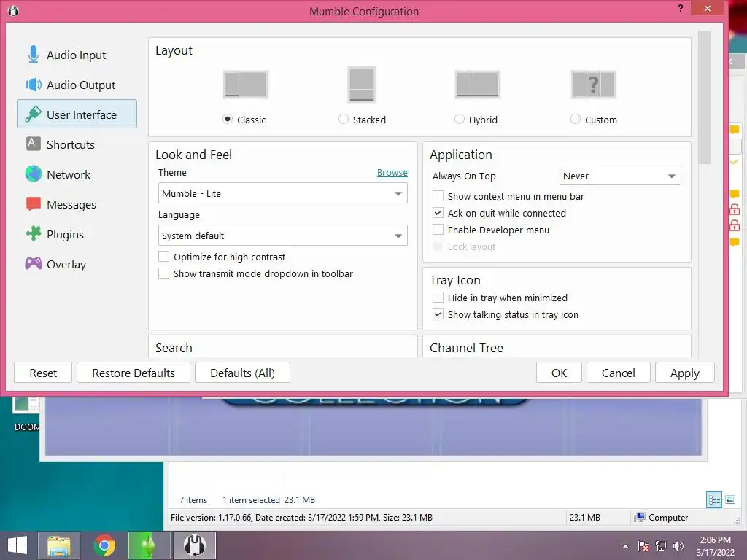Switch to Mumble taskbar icon

coord(195,545)
